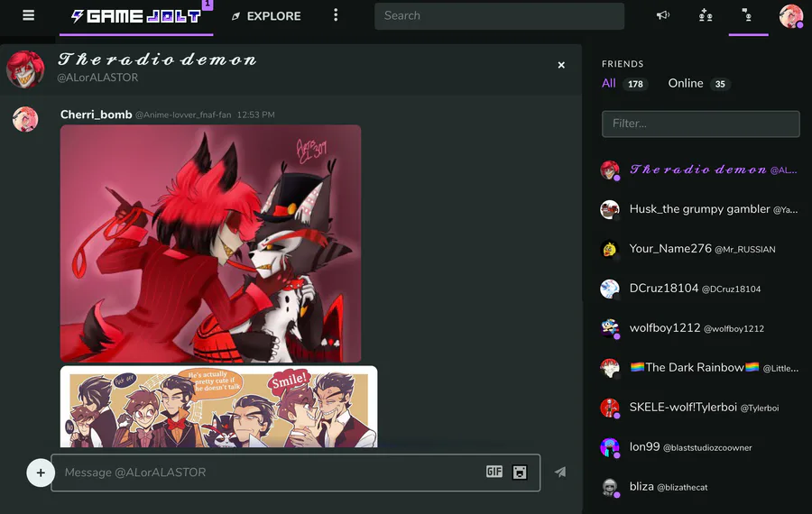Screen dimensions: 812x514
Task: Click the @Anime-lovver_fnaf-fan handle
Action: pos(183,115)
